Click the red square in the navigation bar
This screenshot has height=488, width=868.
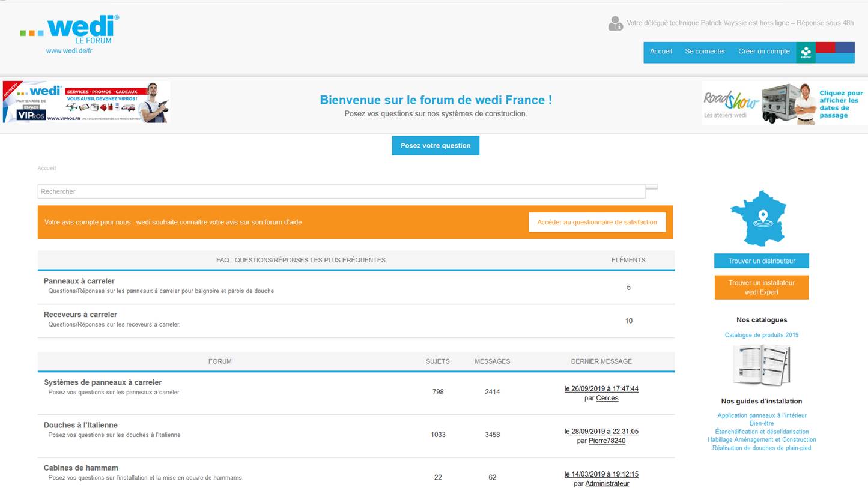click(825, 47)
